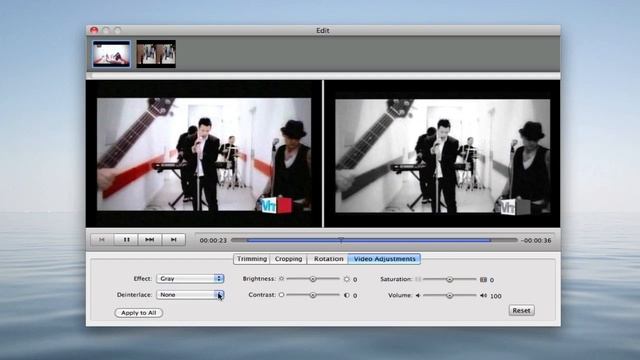Click the playhead on the timeline
The height and width of the screenshot is (360, 640).
click(x=341, y=240)
